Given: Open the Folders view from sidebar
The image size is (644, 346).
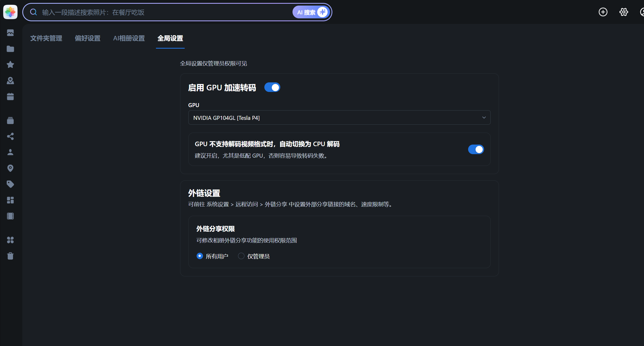Looking at the screenshot, I should pyautogui.click(x=10, y=49).
